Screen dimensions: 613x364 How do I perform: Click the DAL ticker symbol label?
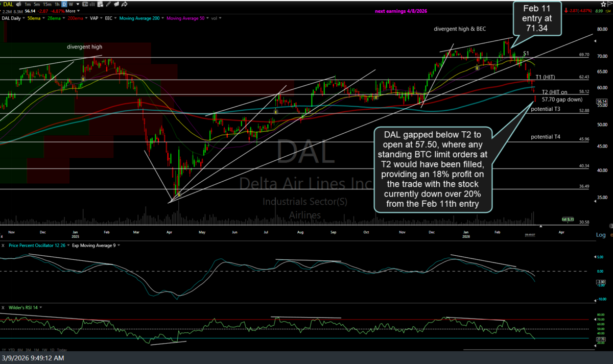[x=9, y=4]
